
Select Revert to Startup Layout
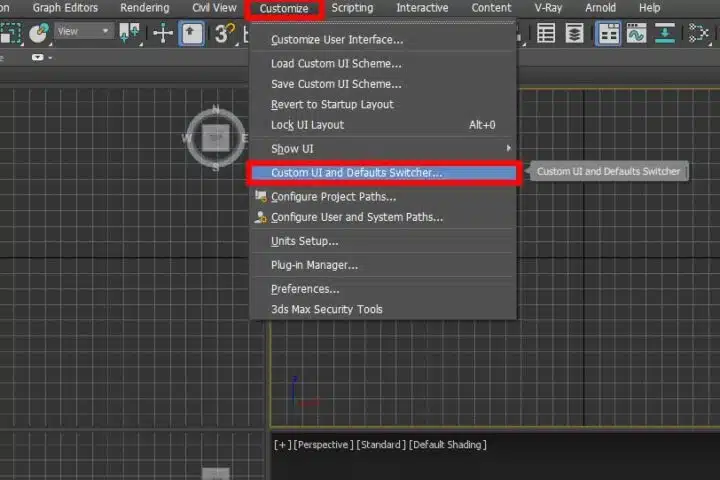point(383,104)
